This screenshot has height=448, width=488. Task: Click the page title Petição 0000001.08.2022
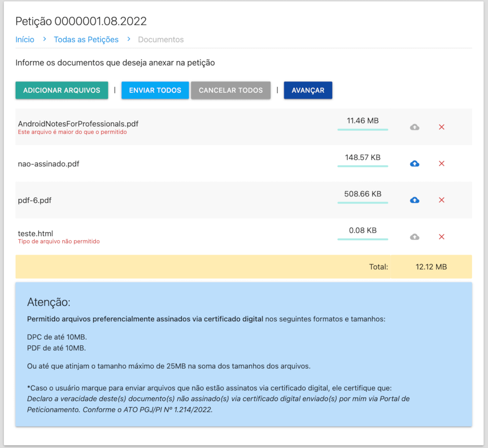click(x=81, y=21)
